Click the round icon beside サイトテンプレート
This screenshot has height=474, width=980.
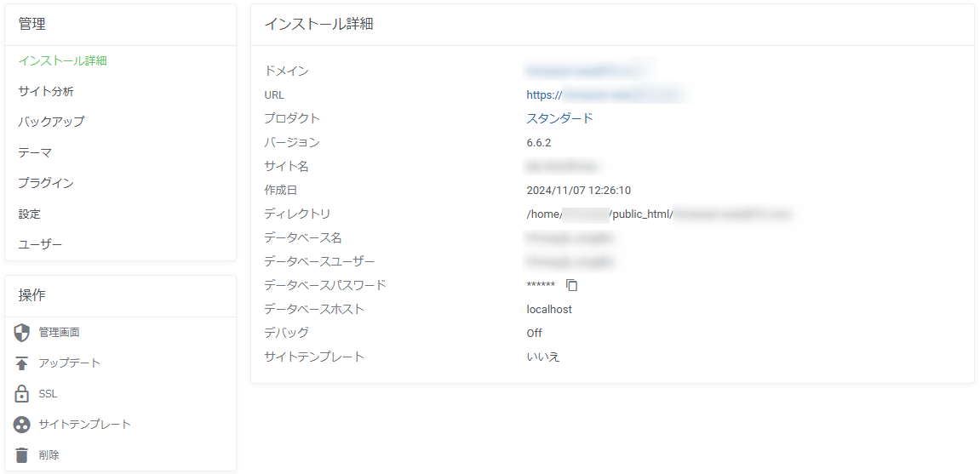click(x=22, y=425)
